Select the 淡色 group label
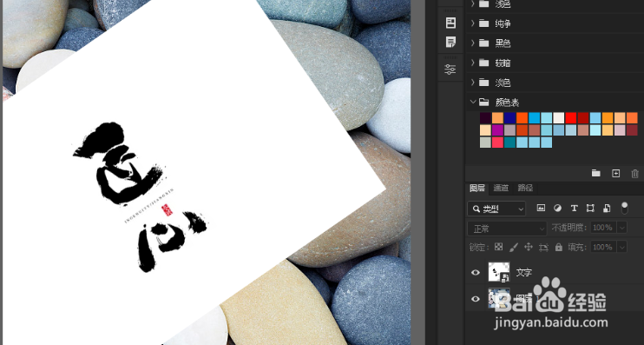644x345 pixels. click(x=503, y=83)
